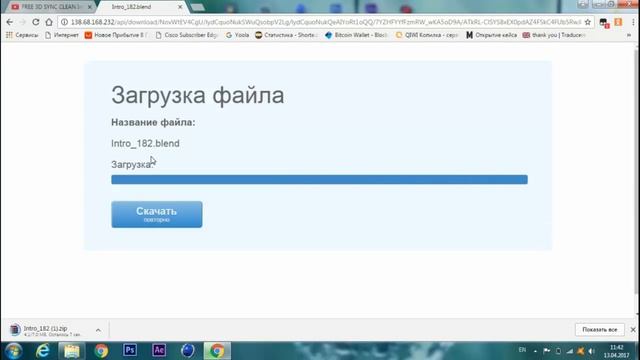
Task: Open the QIWI Копилка bookmark
Action: 427,35
